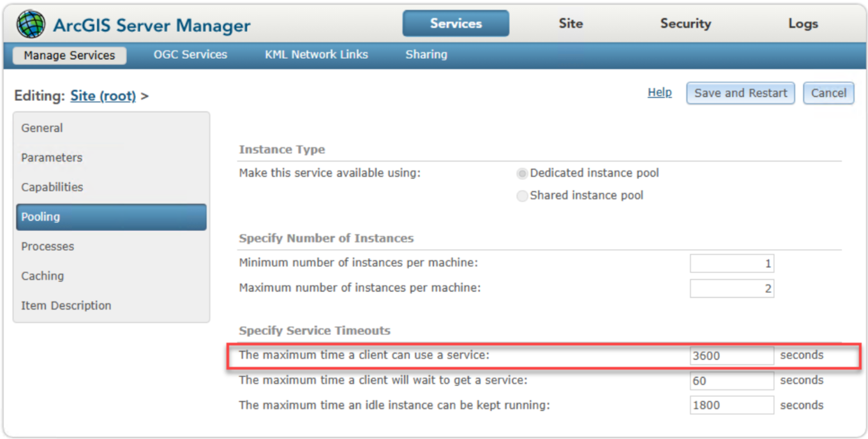Select the Pooling section

point(111,217)
